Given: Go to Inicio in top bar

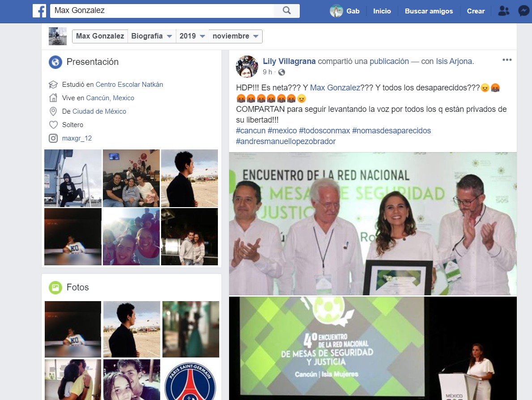Looking at the screenshot, I should (382, 11).
